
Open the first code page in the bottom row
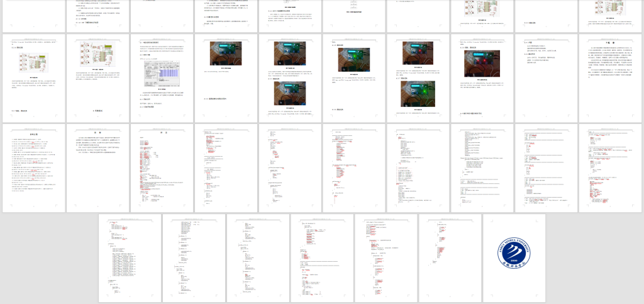point(130,257)
